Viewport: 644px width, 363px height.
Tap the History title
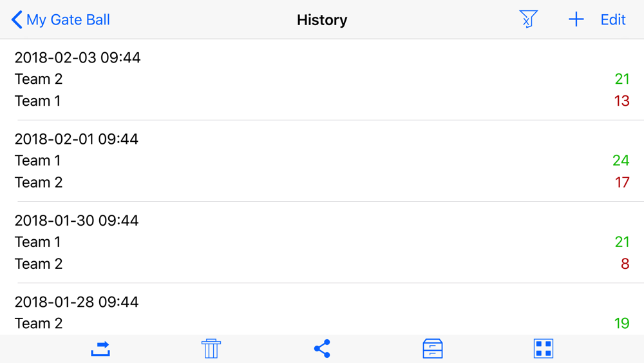pyautogui.click(x=322, y=20)
